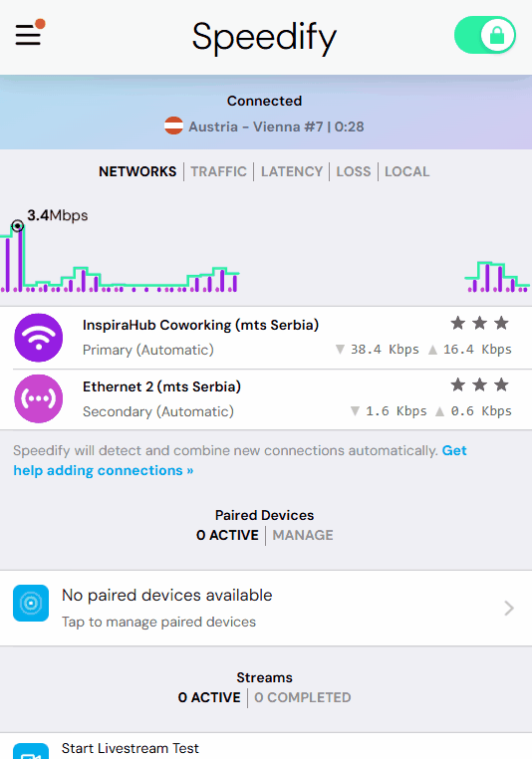
Task: Select the purple Wi-Fi network icon
Action: [39, 338]
